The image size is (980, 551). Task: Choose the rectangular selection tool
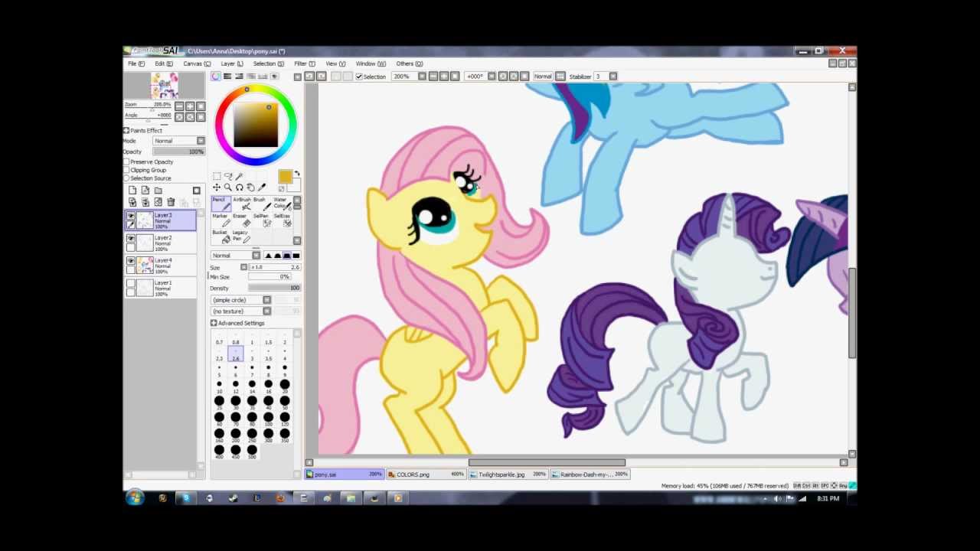217,177
